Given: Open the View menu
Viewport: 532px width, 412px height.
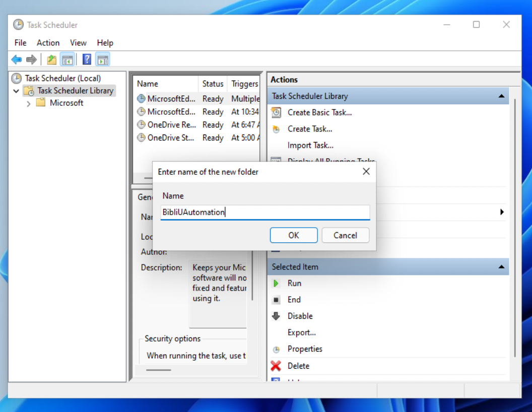Looking at the screenshot, I should tap(78, 43).
